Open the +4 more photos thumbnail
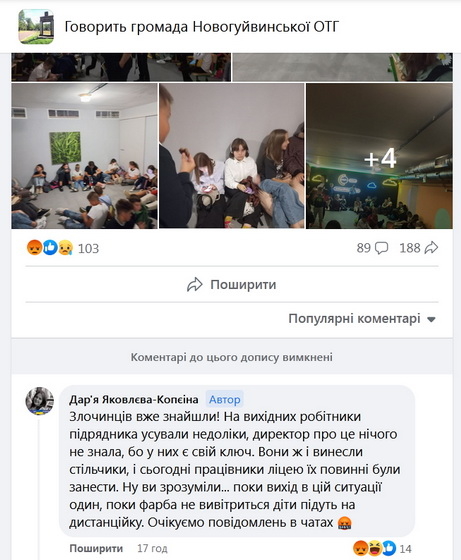 (x=379, y=156)
